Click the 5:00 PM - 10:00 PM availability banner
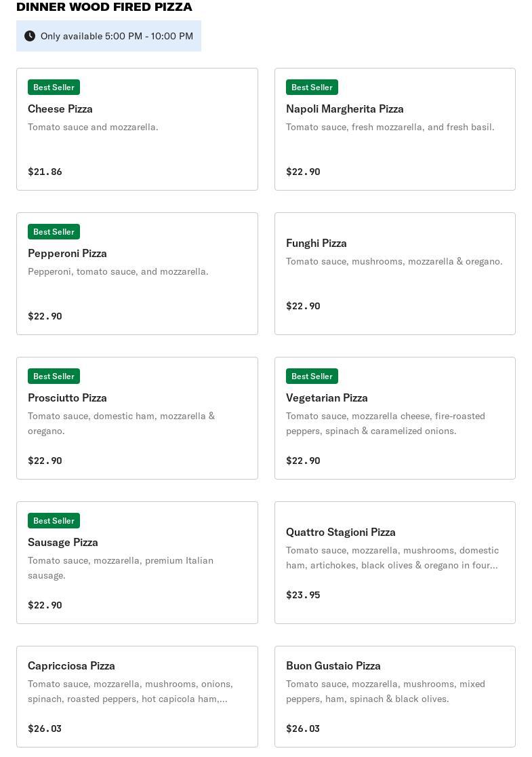Image resolution: width=532 pixels, height=757 pixels. [x=117, y=36]
